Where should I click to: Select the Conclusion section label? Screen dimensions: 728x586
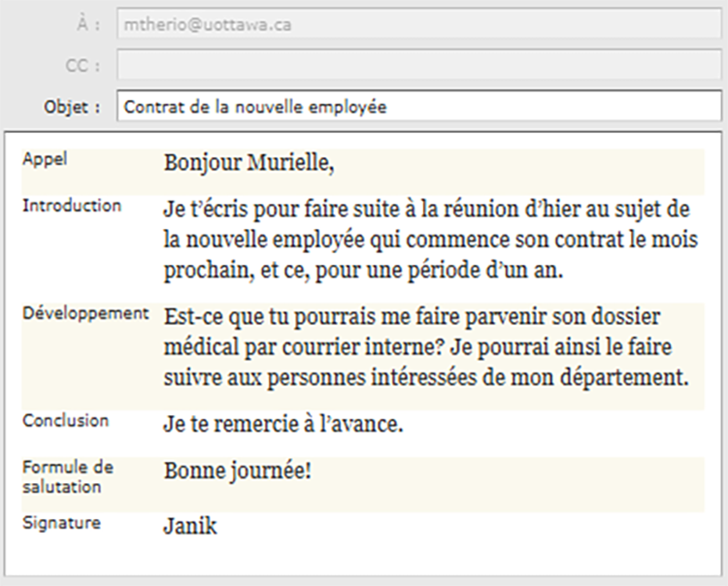coord(65,421)
